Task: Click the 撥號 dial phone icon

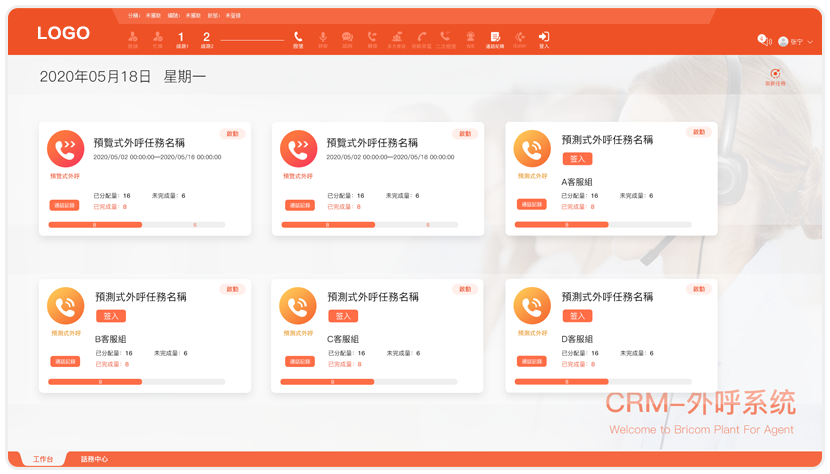Action: (298, 39)
